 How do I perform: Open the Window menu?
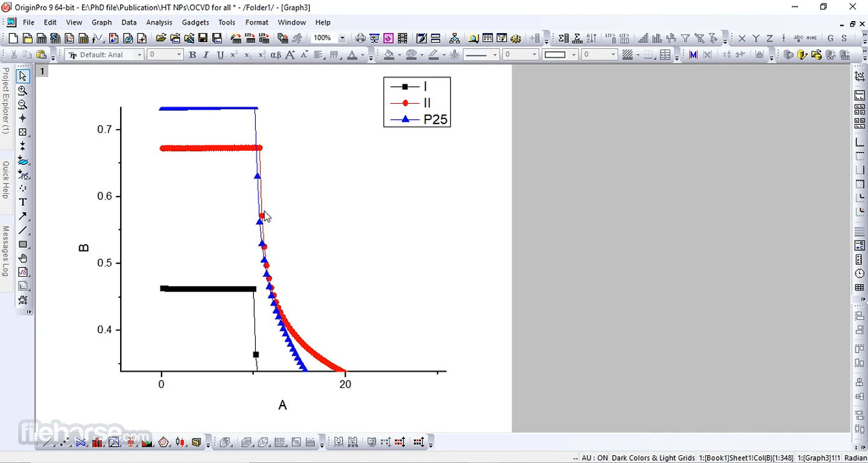pos(292,22)
